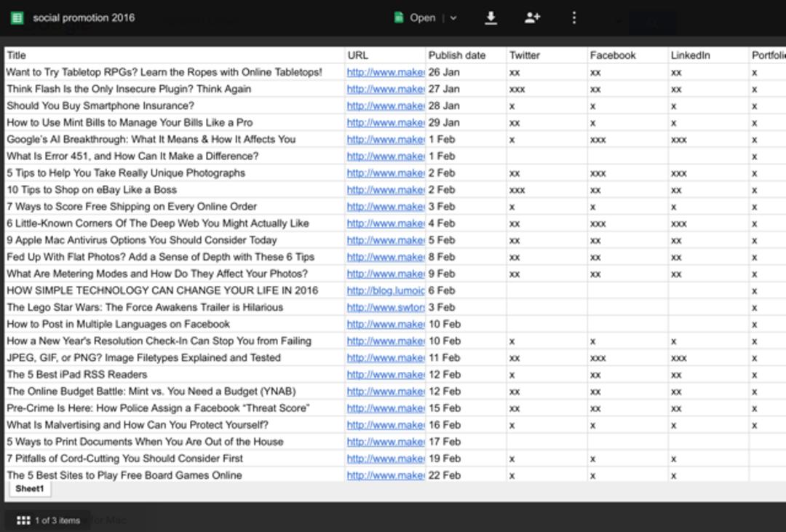
Task: Click the green Sheets file icon
Action: (x=17, y=18)
